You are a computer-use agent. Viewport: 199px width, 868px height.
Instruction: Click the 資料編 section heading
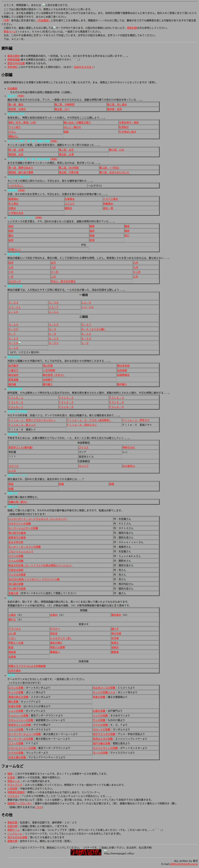click(7, 48)
